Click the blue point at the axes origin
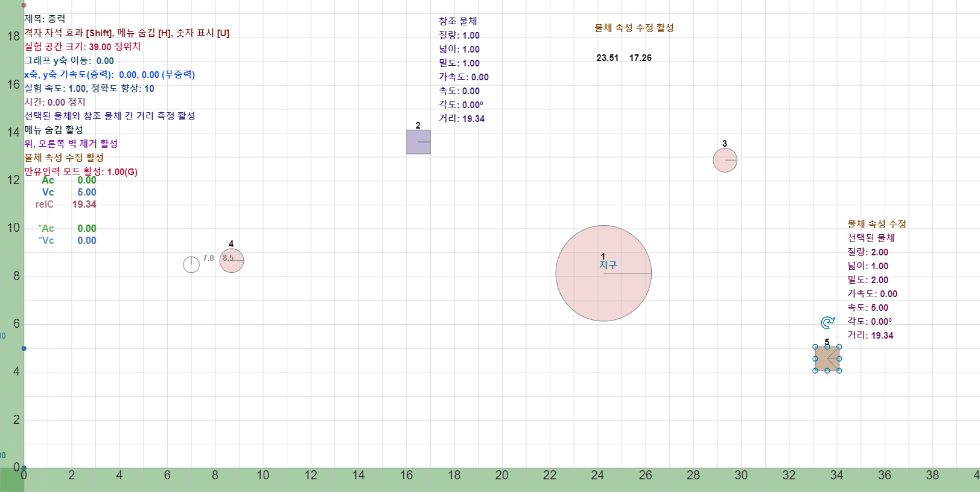The image size is (980, 492). pyautogui.click(x=24, y=468)
